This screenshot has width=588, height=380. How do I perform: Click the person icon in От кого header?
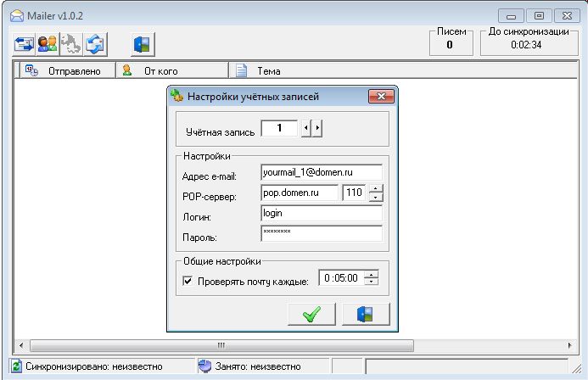tap(127, 70)
